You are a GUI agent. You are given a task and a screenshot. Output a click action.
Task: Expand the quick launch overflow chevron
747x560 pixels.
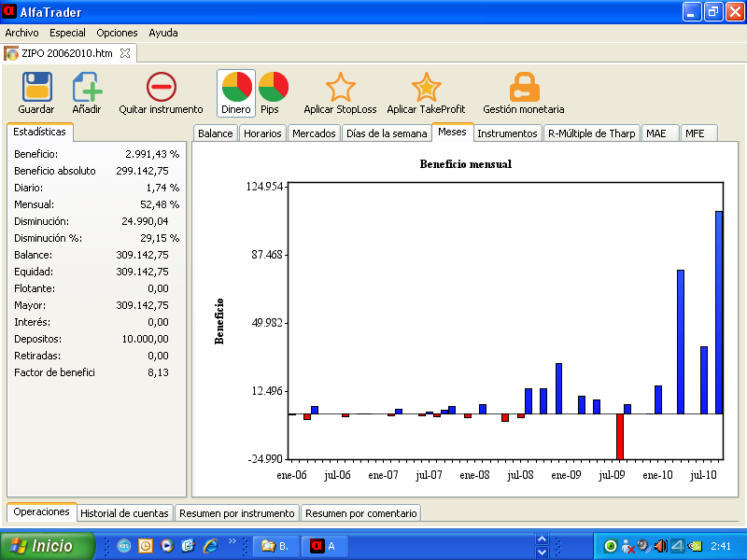tap(233, 541)
